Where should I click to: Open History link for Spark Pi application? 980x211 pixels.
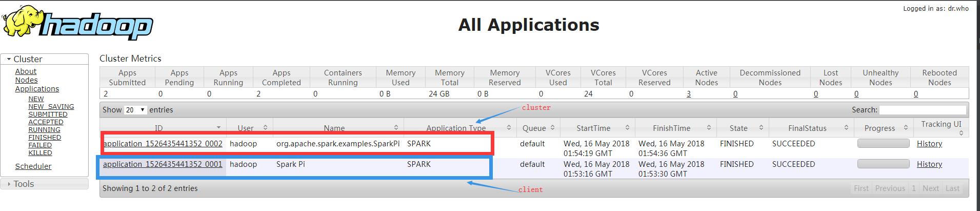pyautogui.click(x=929, y=164)
